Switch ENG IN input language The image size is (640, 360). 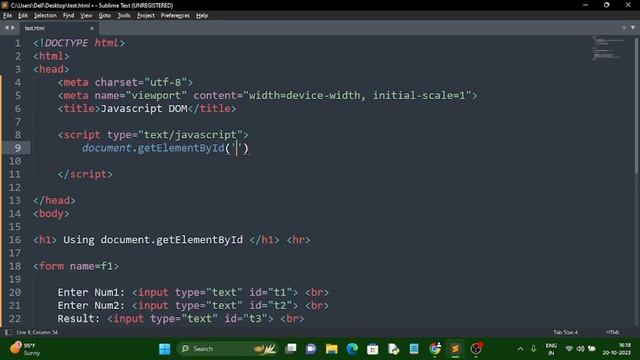(x=551, y=349)
